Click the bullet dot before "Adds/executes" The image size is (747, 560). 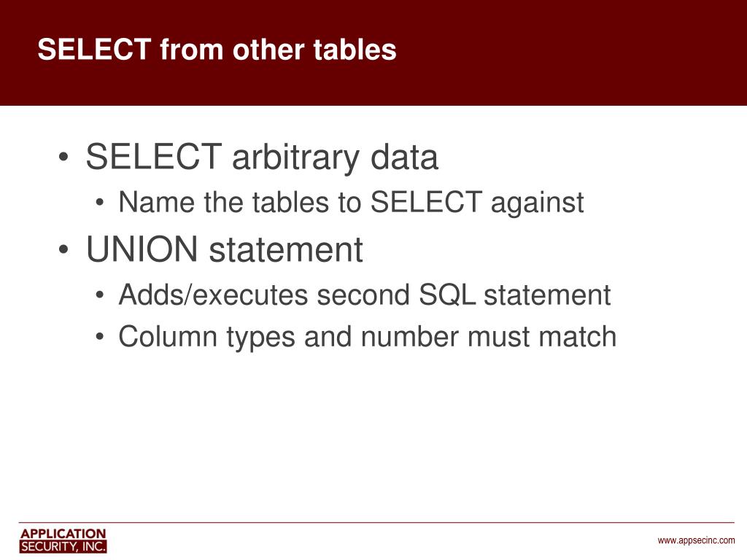pos(99,295)
